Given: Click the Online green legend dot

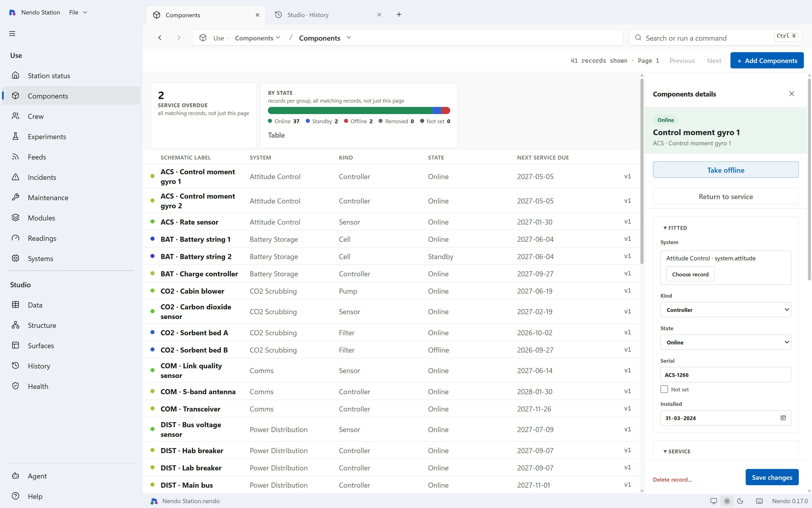Looking at the screenshot, I should point(270,121).
